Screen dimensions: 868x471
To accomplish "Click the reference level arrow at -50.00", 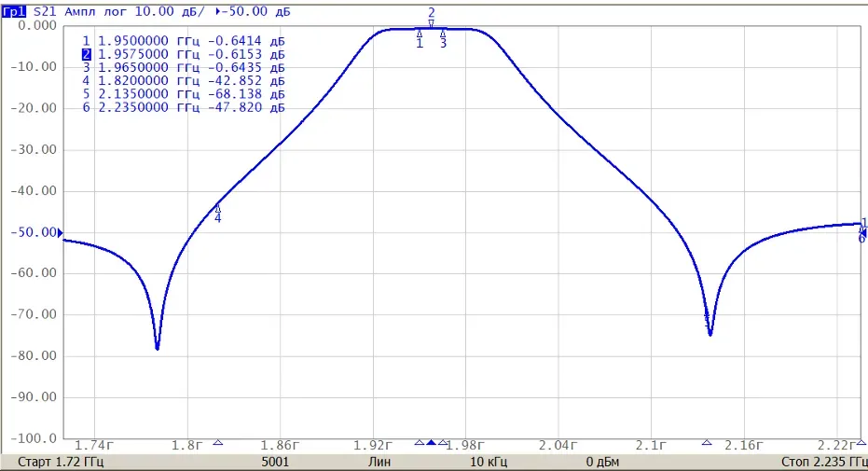I will point(61,233).
